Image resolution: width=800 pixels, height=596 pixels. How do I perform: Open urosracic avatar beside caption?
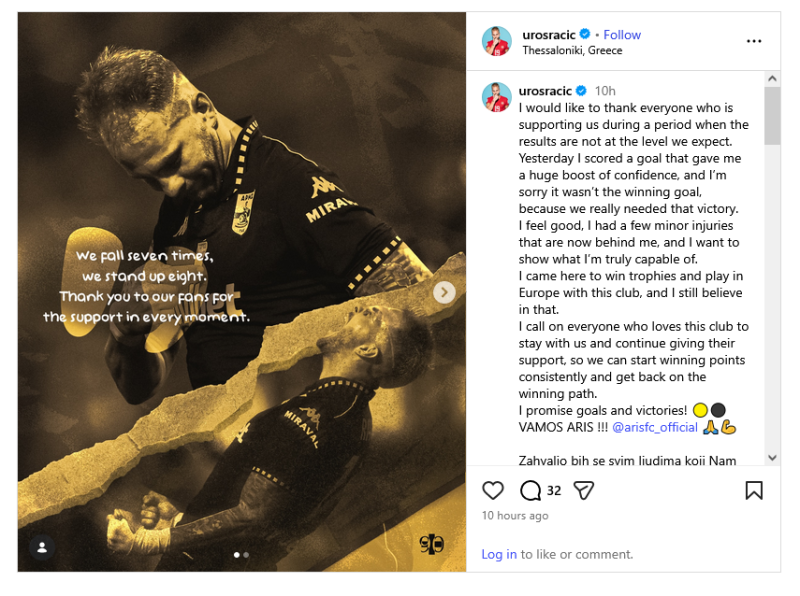496,97
